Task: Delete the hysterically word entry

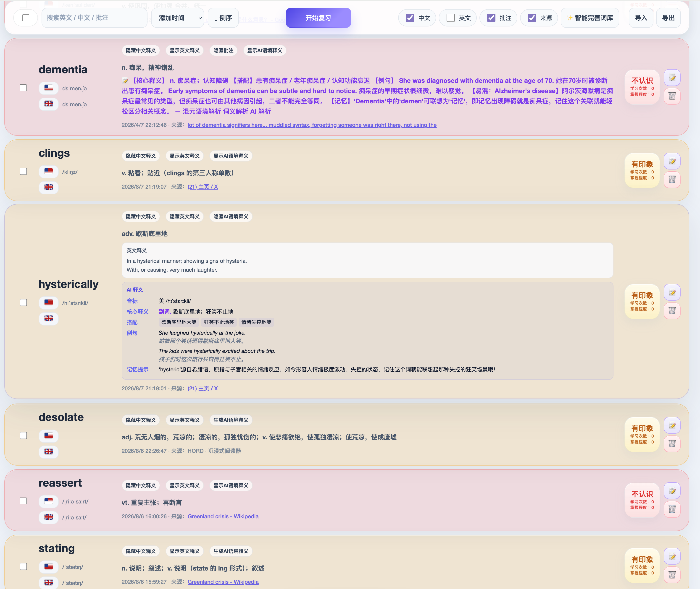Action: click(672, 311)
